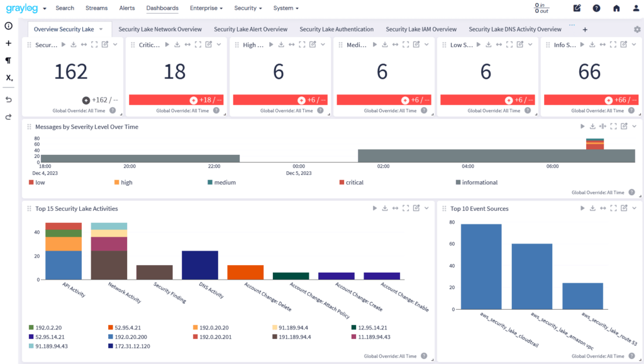Image resolution: width=644 pixels, height=364 pixels.
Task: Click the undo arrow in left sidebar
Action: (8, 100)
